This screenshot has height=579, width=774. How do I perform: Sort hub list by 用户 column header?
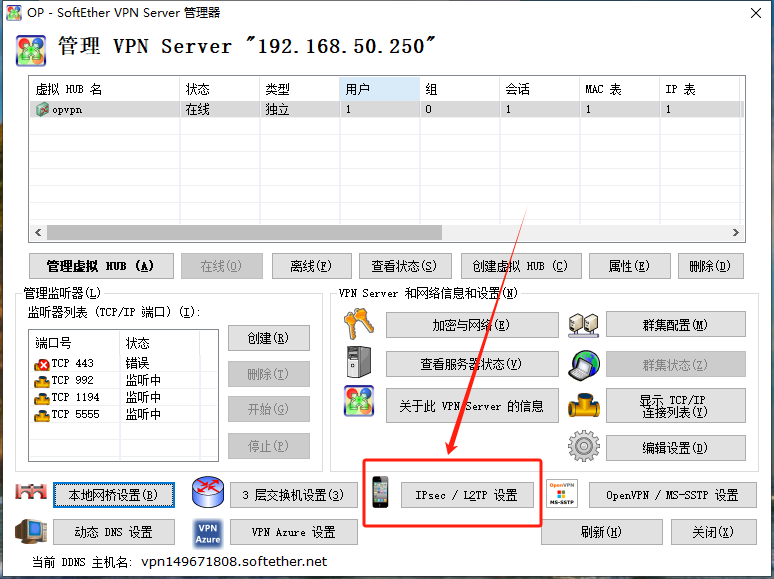point(379,90)
